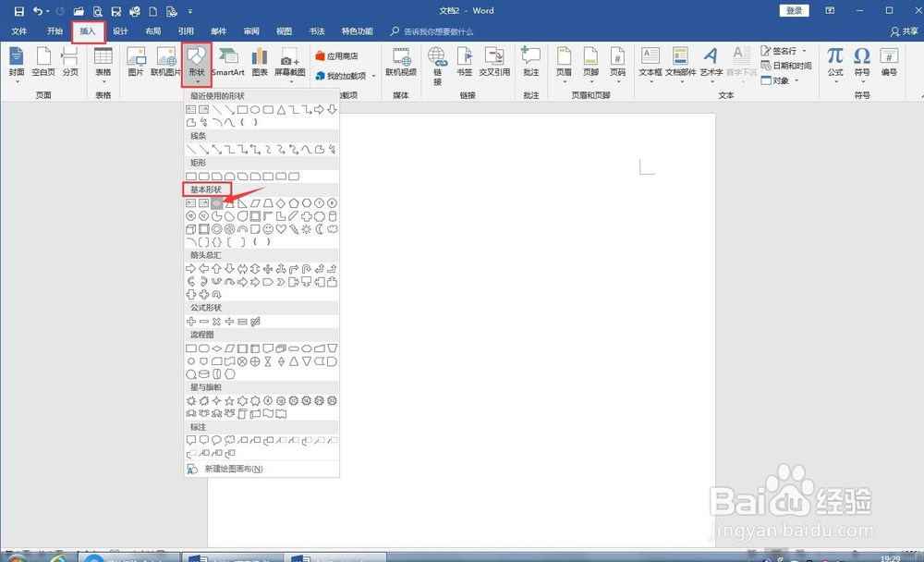The image size is (924, 562).
Task: Pick the Diamond basic shape
Action: click(281, 202)
